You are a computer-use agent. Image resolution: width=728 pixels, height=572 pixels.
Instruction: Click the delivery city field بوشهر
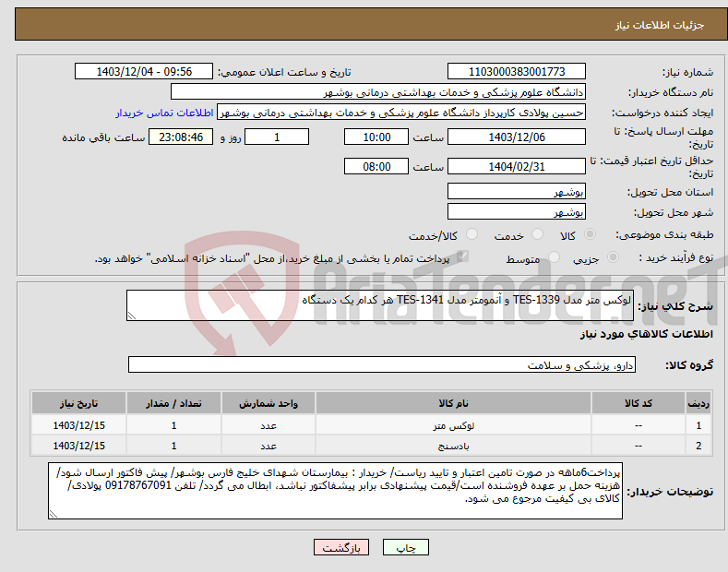click(517, 211)
